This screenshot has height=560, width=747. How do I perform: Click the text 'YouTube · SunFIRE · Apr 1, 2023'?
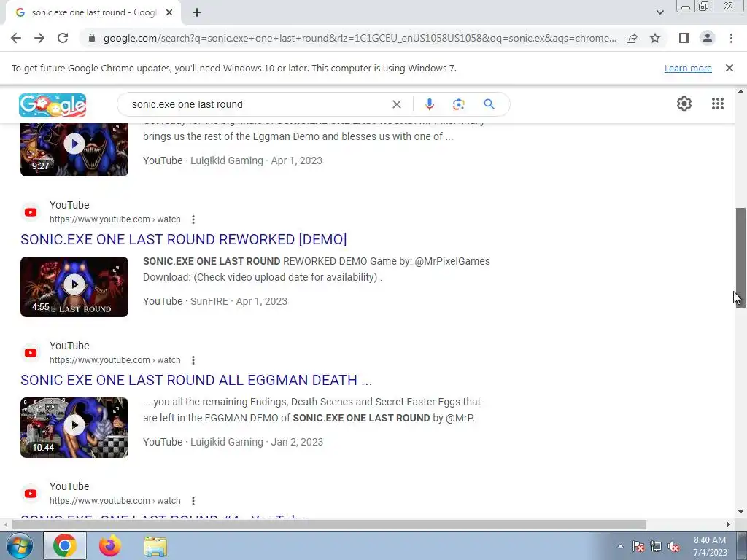pyautogui.click(x=215, y=301)
